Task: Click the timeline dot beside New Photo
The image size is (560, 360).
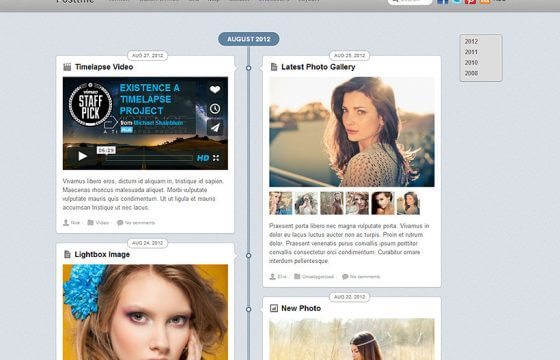Action: coord(249,309)
